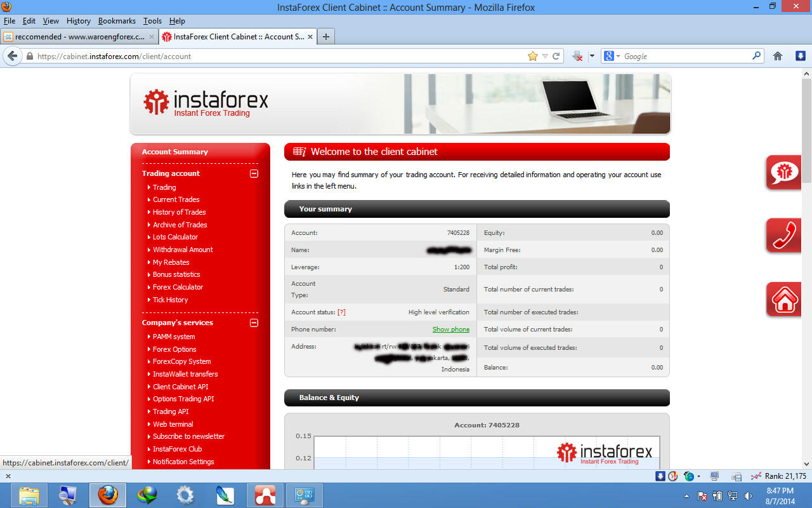This screenshot has height=508, width=812.
Task: Go to the Firefox home page icon
Action: [778, 56]
